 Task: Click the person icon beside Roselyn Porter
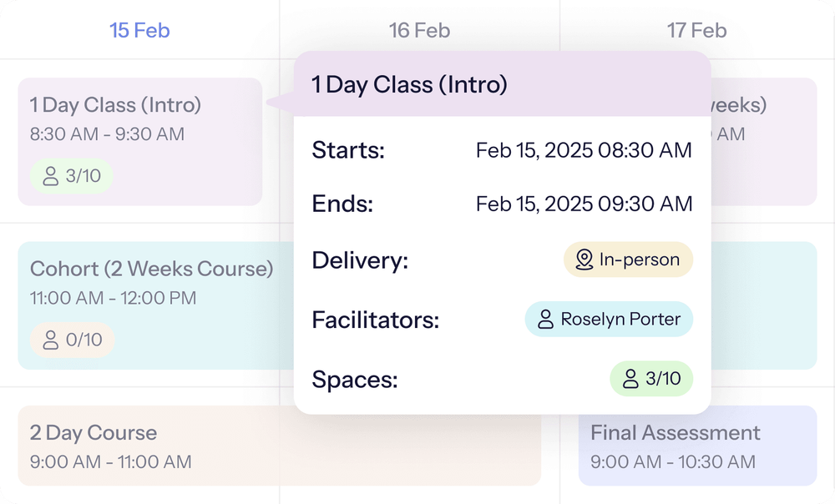pyautogui.click(x=546, y=319)
